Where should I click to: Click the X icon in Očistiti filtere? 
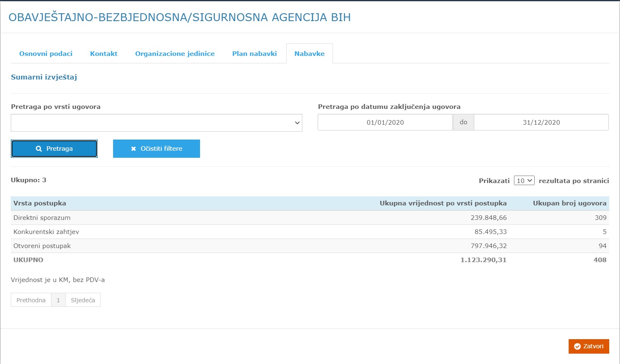click(133, 149)
